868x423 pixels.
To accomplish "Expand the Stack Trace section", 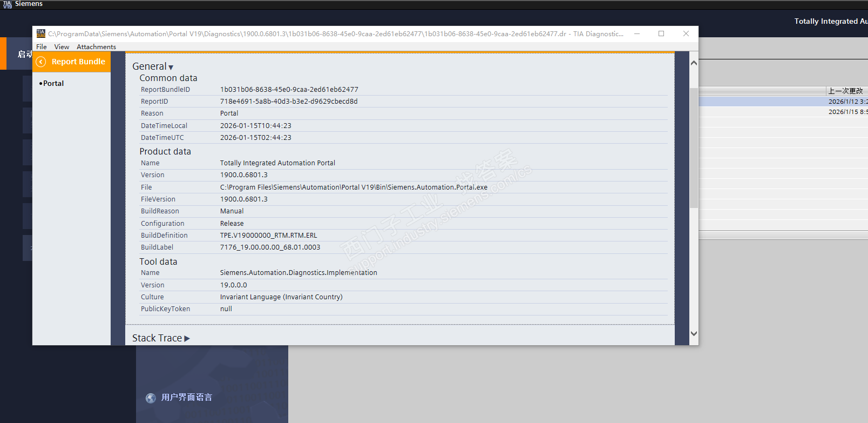I will pos(161,338).
